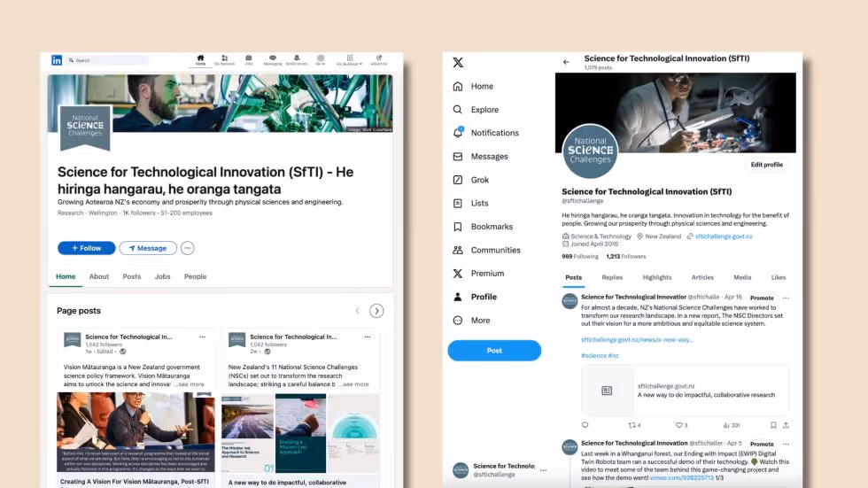Click the #science hashtag
Viewport: 868px width, 488px height.
593,356
